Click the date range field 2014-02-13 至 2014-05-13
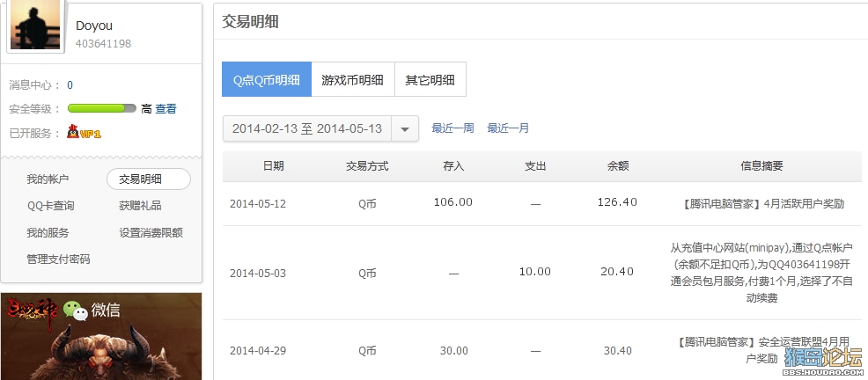The height and width of the screenshot is (380, 868). (x=307, y=129)
